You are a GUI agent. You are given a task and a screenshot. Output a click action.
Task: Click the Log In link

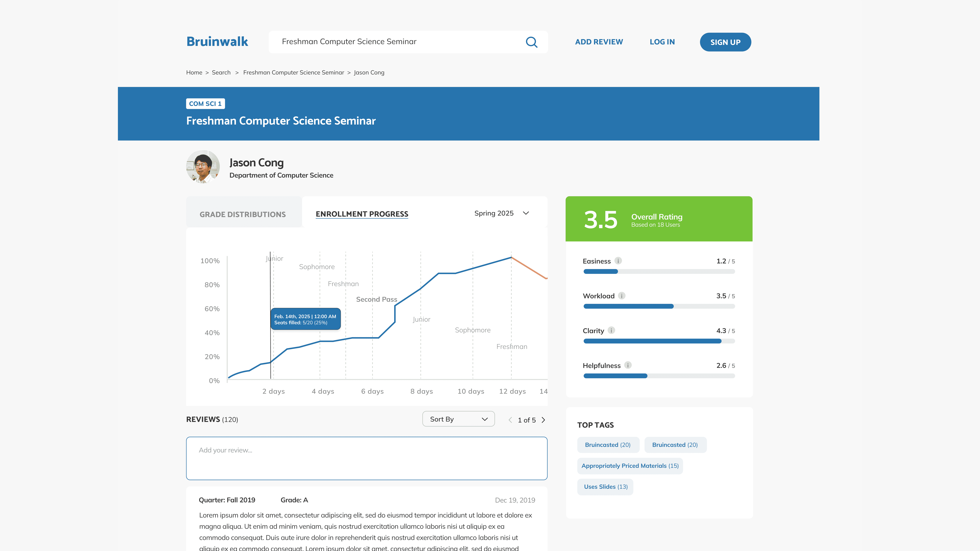[x=662, y=42]
